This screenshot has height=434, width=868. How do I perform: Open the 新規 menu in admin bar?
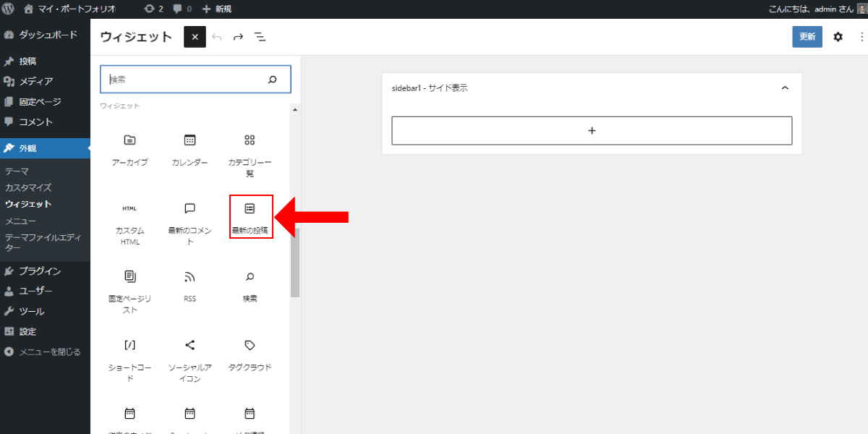pyautogui.click(x=217, y=9)
